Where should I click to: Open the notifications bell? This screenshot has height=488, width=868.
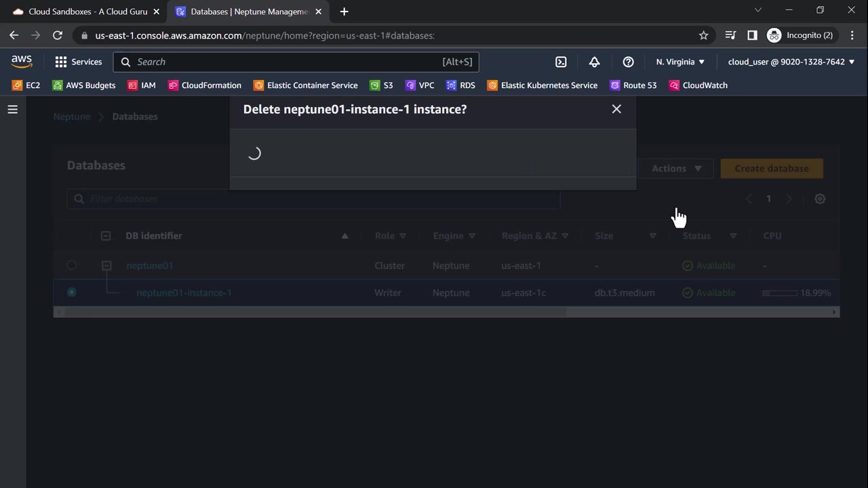[x=594, y=62]
